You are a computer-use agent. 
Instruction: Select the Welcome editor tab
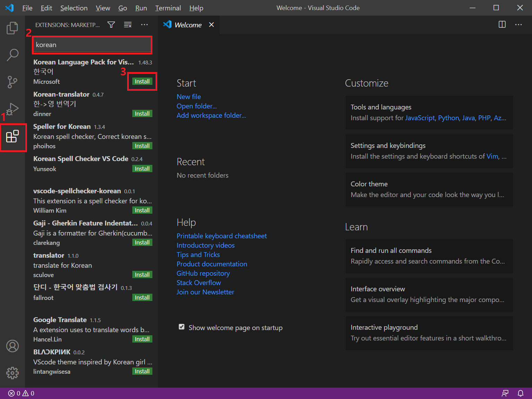188,25
